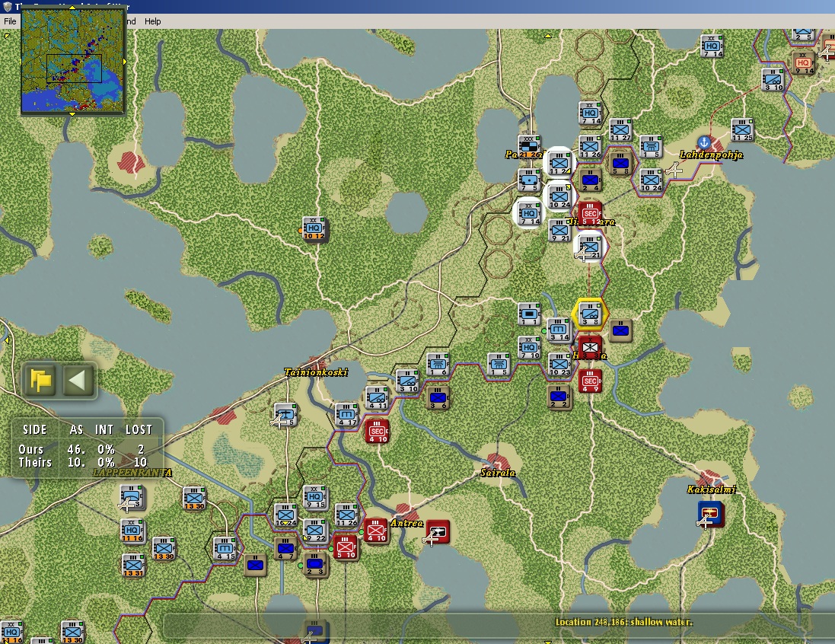Select the red brigade unit 3 3

(590, 348)
